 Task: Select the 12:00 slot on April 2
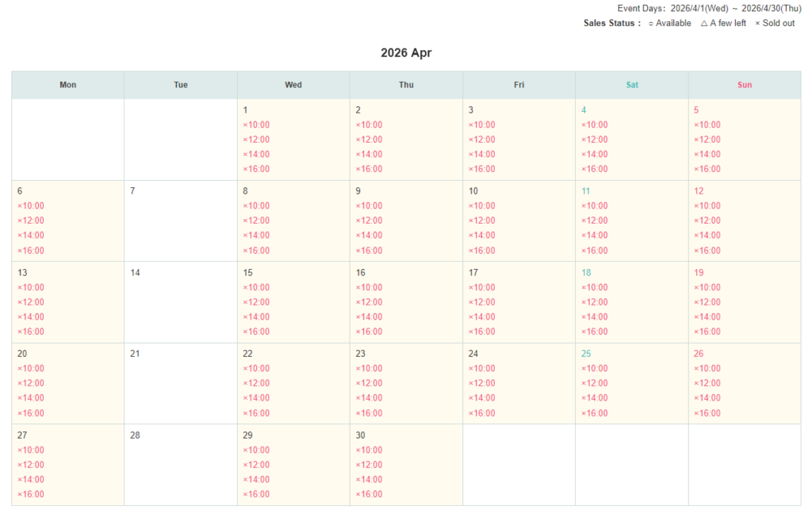pos(369,140)
